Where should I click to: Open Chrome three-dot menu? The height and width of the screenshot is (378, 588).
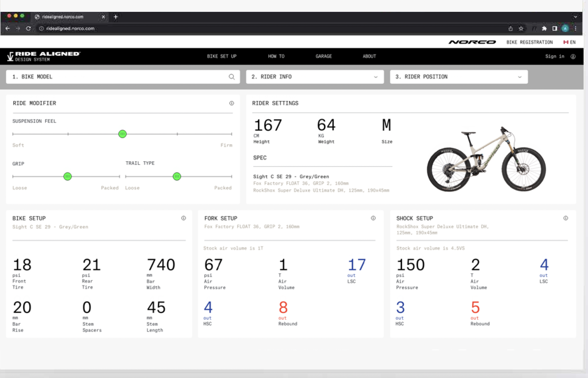pyautogui.click(x=575, y=28)
